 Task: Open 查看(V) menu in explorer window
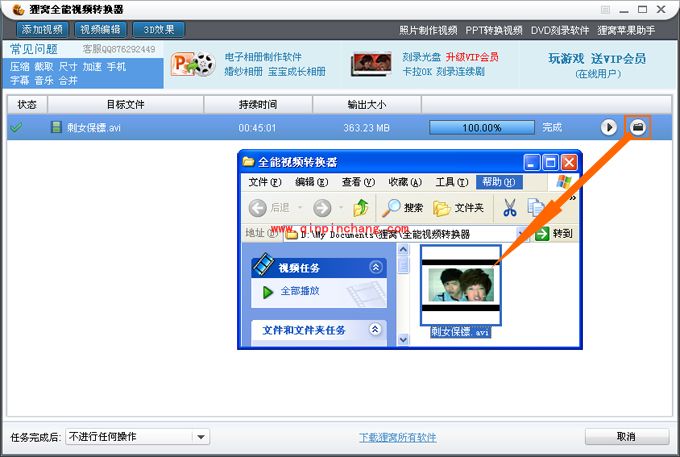358,182
